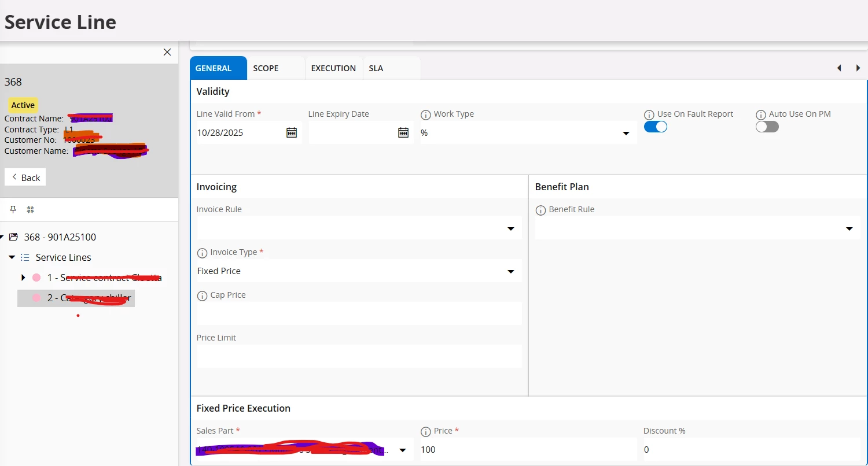Click the Price Limit input field
Image resolution: width=868 pixels, height=466 pixels.
(359, 356)
